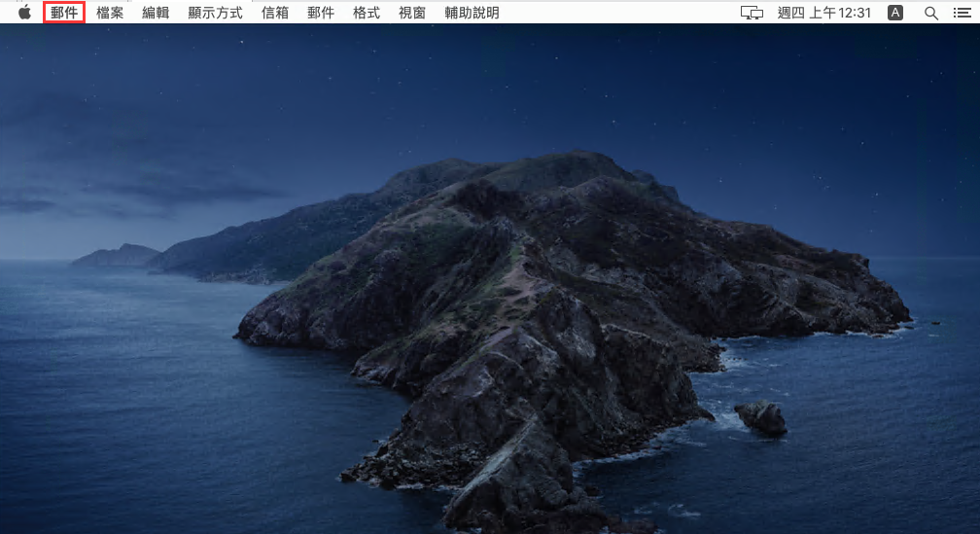Expand the 格式 menu
Image resolution: width=980 pixels, height=534 pixels.
point(367,13)
